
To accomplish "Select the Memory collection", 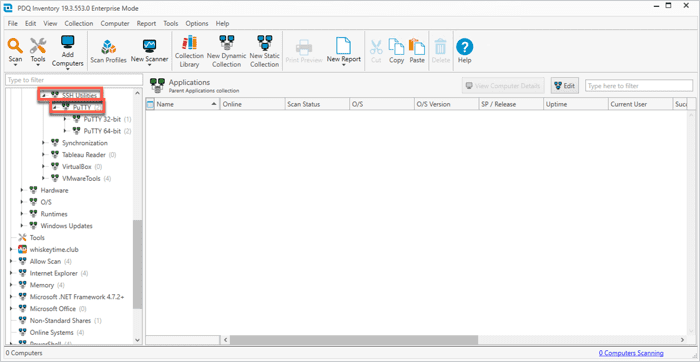I will click(x=42, y=285).
